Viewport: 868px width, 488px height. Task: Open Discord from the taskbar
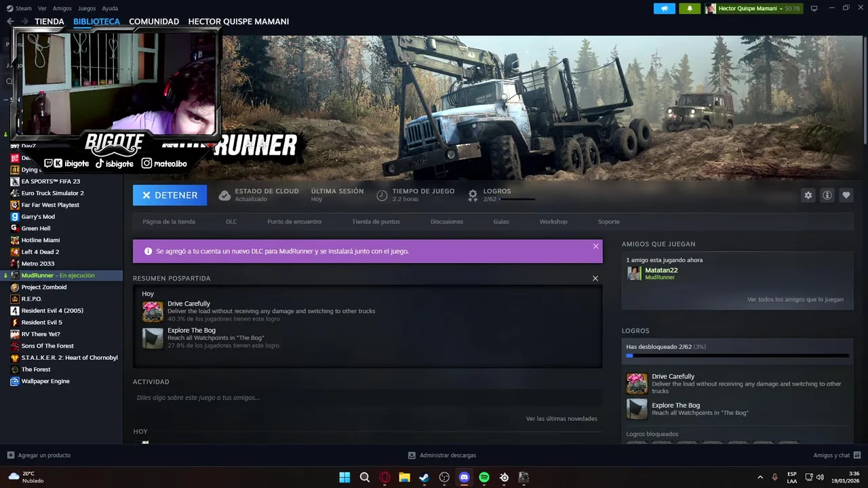click(464, 477)
